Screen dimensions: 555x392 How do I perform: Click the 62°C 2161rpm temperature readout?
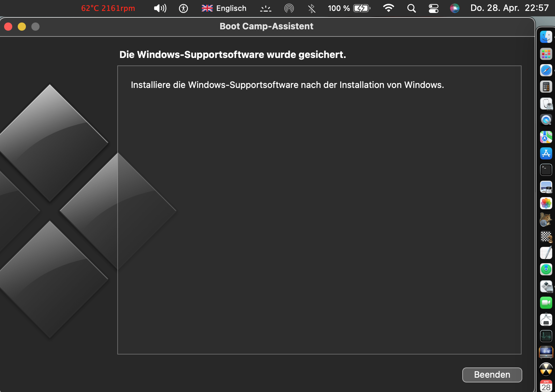pyautogui.click(x=108, y=8)
